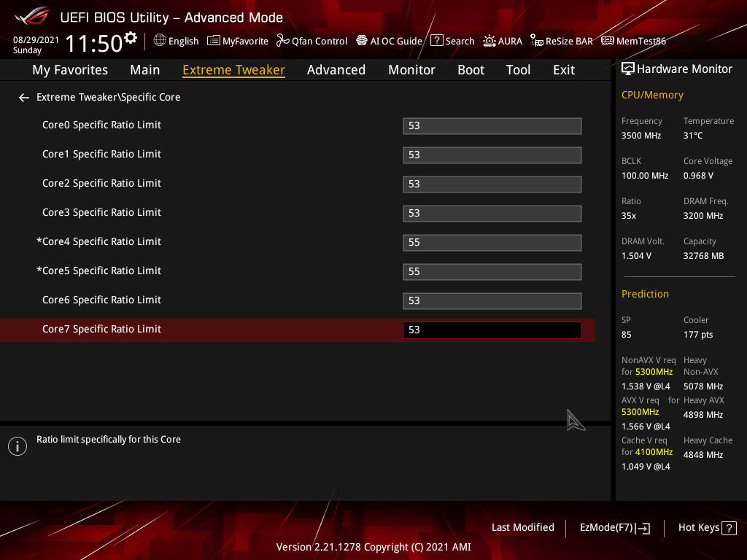This screenshot has height=560, width=747.
Task: Click 100.00 MHz BCLK value
Action: pos(645,176)
